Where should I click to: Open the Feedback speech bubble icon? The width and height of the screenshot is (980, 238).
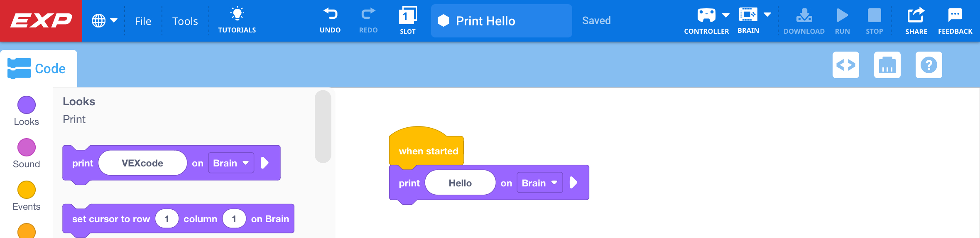tap(955, 15)
